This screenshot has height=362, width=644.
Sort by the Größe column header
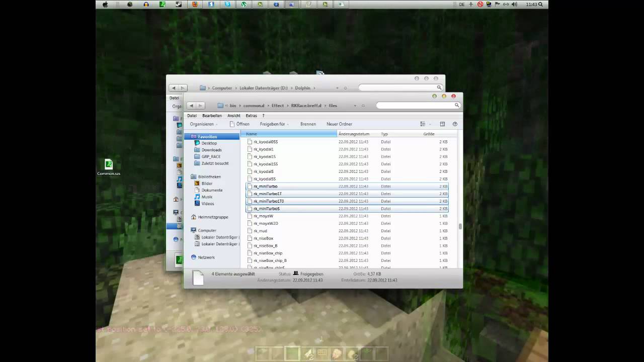(x=429, y=134)
